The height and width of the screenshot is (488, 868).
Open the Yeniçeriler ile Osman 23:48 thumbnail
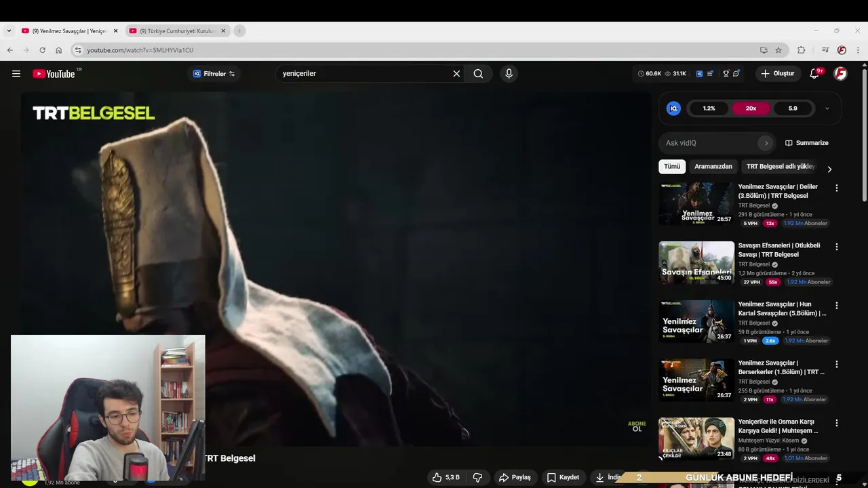click(x=696, y=439)
